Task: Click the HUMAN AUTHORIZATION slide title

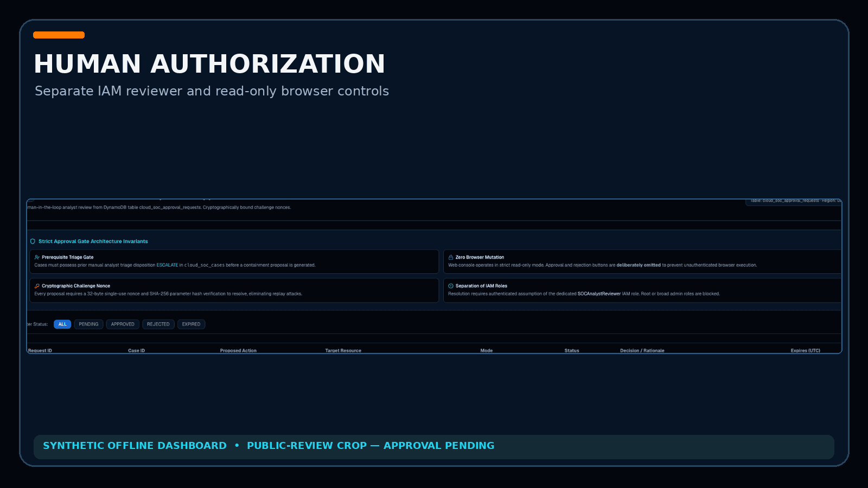Action: click(x=209, y=64)
